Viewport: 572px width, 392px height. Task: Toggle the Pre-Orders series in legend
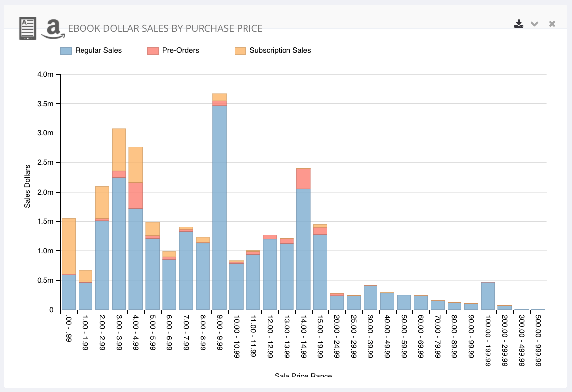tap(153, 50)
